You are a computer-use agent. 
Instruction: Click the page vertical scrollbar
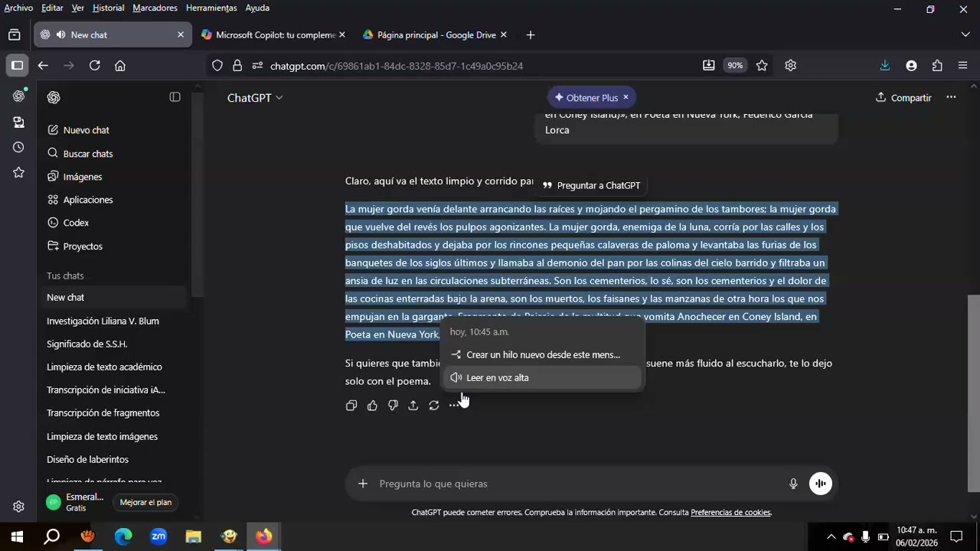[974, 393]
